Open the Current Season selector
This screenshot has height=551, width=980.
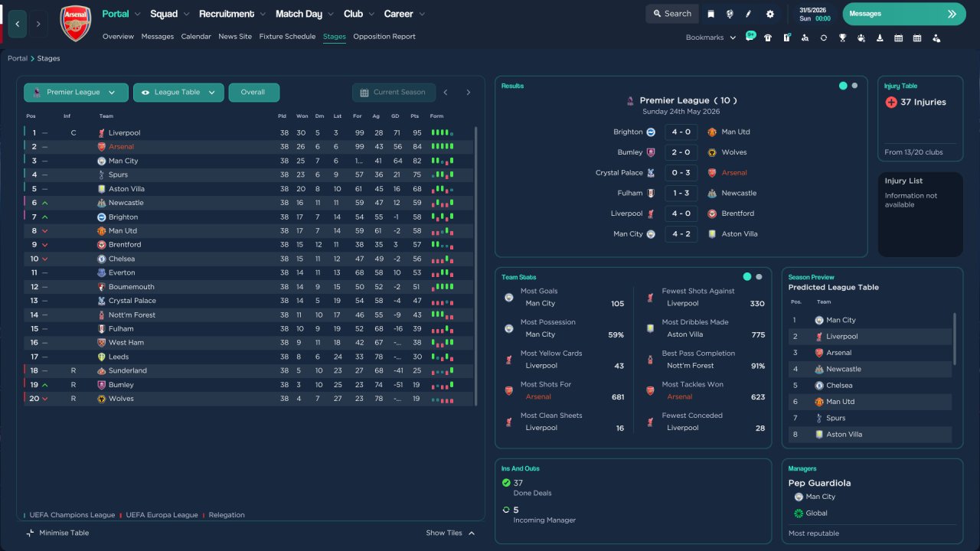[394, 93]
